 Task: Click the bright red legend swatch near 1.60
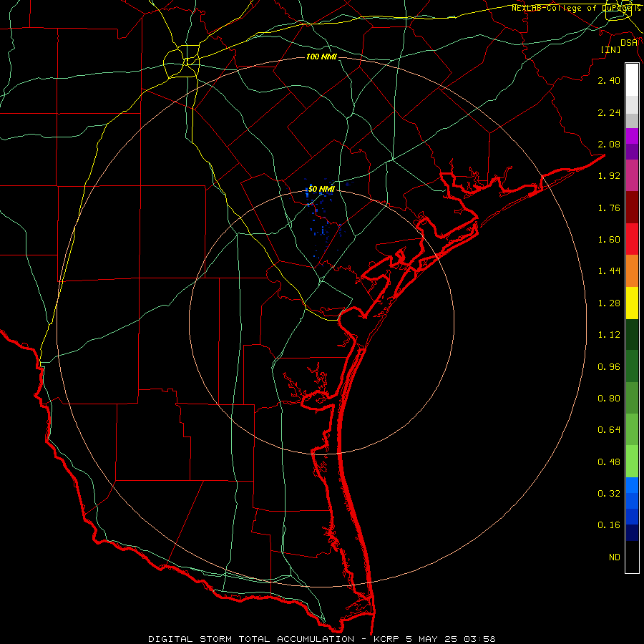click(x=632, y=239)
